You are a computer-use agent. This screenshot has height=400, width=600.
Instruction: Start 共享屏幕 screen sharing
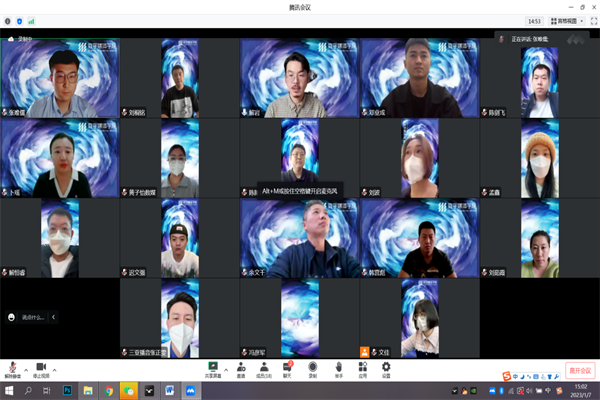click(x=213, y=370)
